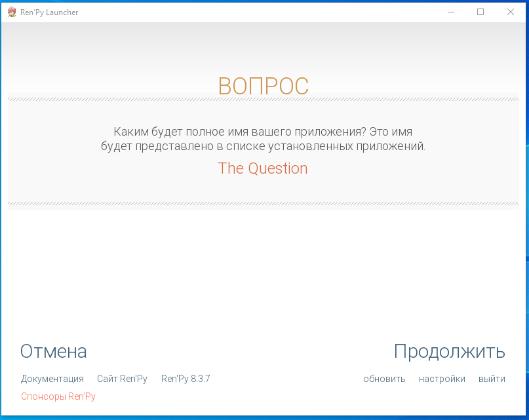Click Продолжить to continue
The image size is (529, 420).
pos(450,352)
